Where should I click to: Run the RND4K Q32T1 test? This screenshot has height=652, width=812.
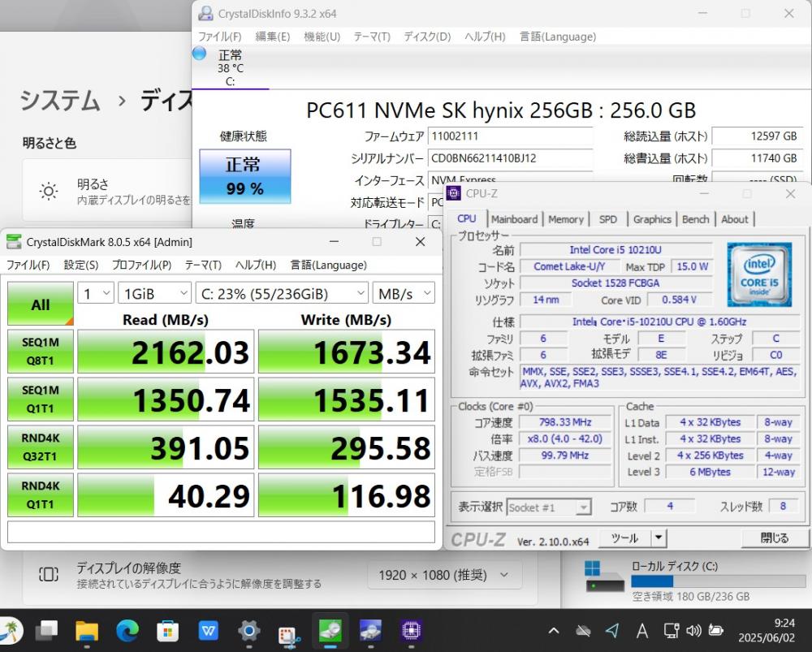[41, 447]
